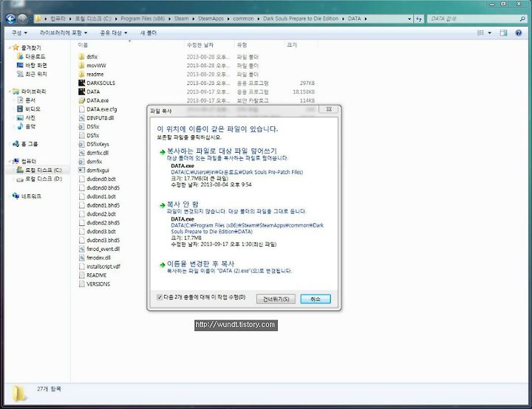
Task: Select 로컬 디스크 (C:) drive
Action: tap(44, 170)
